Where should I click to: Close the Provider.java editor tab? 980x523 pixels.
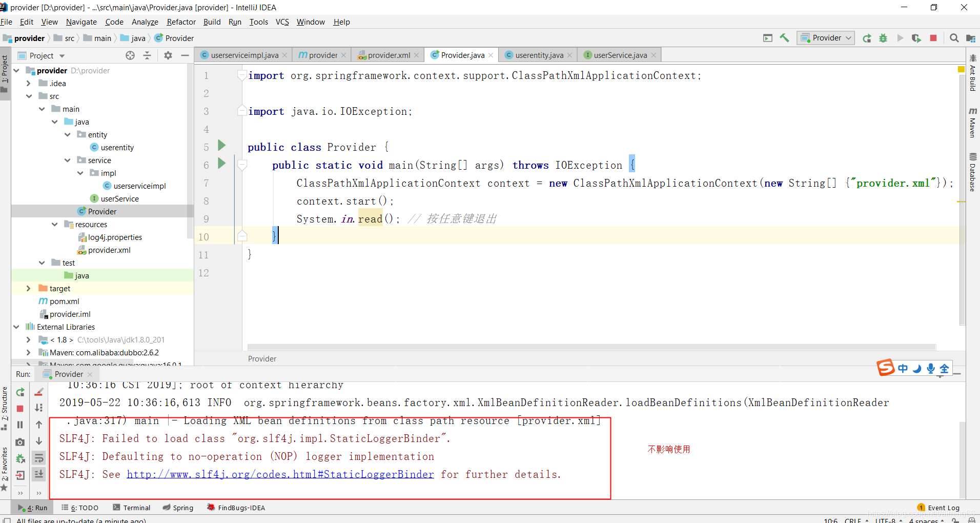click(x=491, y=55)
